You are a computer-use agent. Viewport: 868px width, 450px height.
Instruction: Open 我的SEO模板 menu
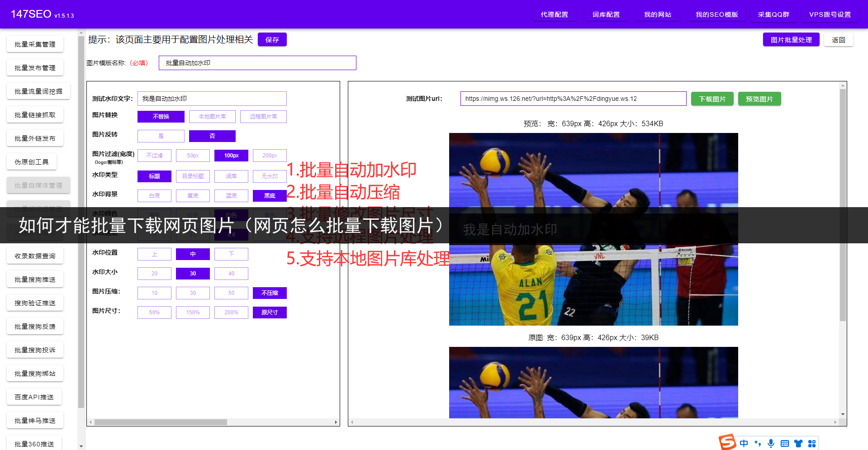tap(716, 14)
